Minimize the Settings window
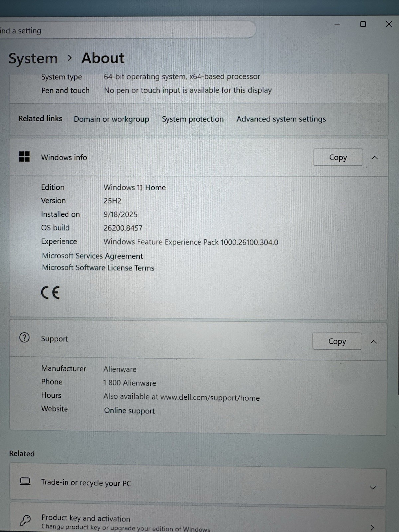 (x=337, y=24)
